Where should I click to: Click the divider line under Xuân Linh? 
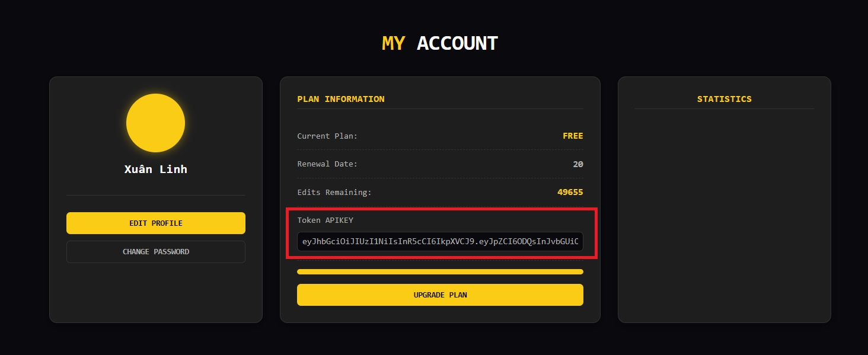pos(156,195)
